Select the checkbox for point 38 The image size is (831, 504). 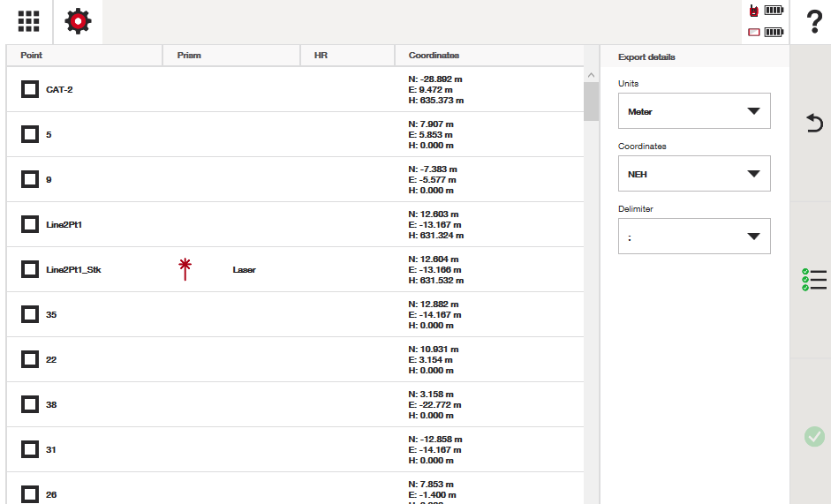[30, 404]
